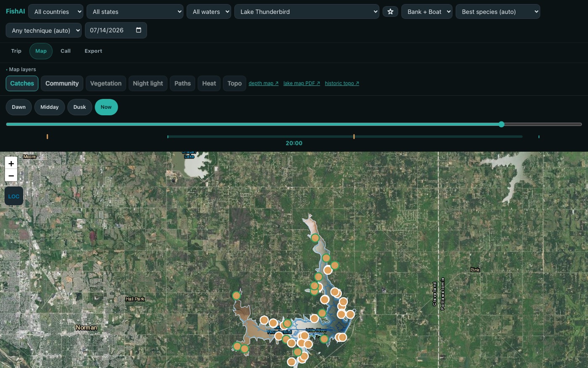Viewport: 588px width, 368px height.
Task: Zoom in on the map
Action: 11,164
